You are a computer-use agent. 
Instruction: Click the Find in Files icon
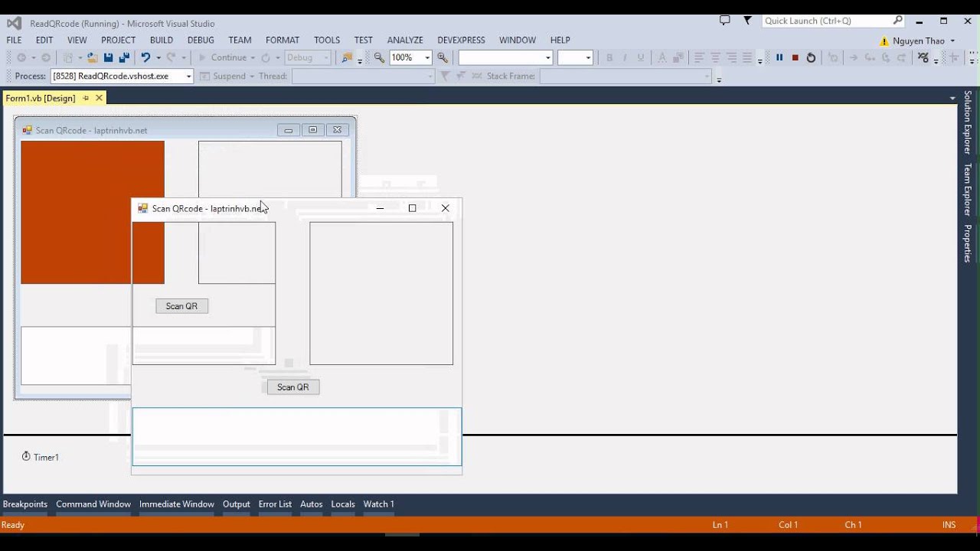(x=347, y=57)
